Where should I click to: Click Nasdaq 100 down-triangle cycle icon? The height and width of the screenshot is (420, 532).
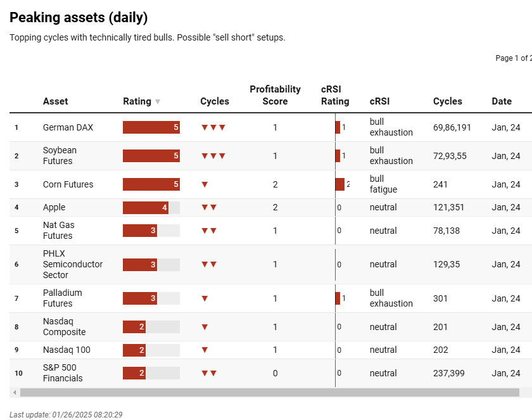coord(205,350)
